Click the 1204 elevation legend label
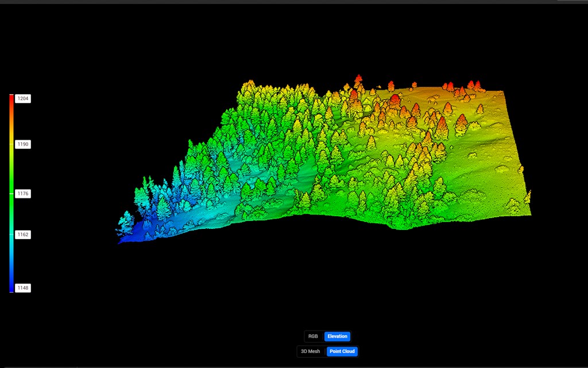588x368 pixels. tap(23, 98)
